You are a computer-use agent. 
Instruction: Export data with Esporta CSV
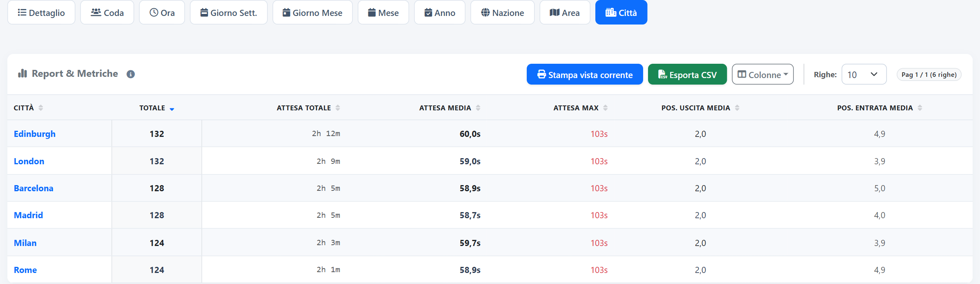click(687, 74)
